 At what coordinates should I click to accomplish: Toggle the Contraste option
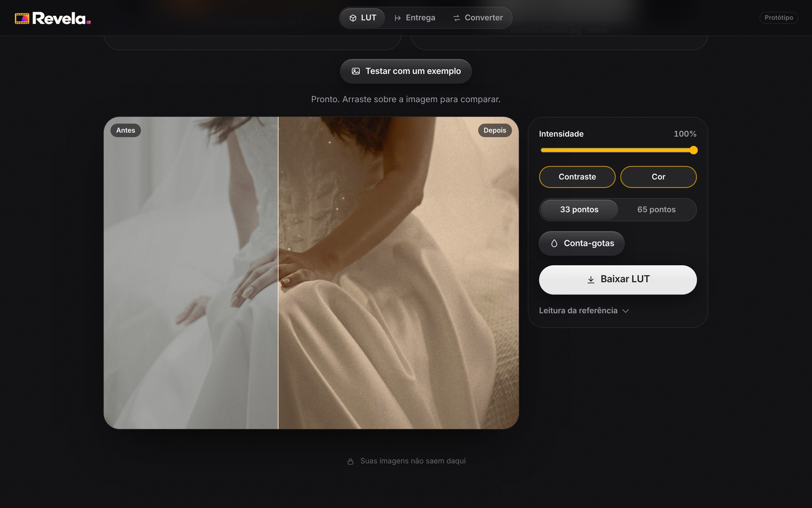[577, 177]
